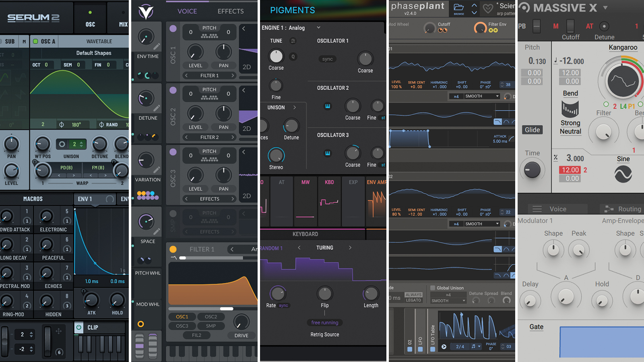Click Massive X Voice hamburger icon
This screenshot has width=644, height=362.
click(x=537, y=209)
